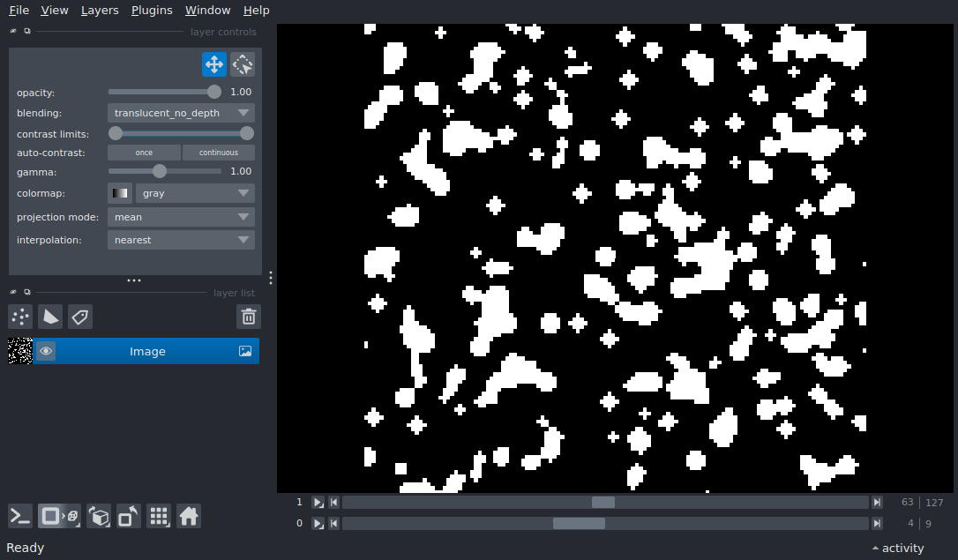Screen dimensions: 958x560
Task: Create a new shapes layer
Action: point(50,317)
